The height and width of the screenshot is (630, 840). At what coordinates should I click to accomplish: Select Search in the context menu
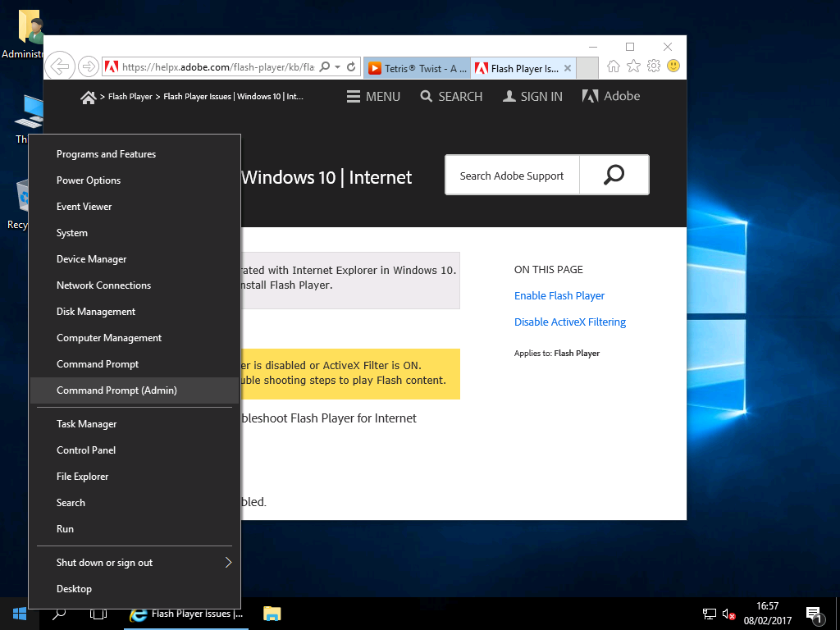pyautogui.click(x=134, y=503)
